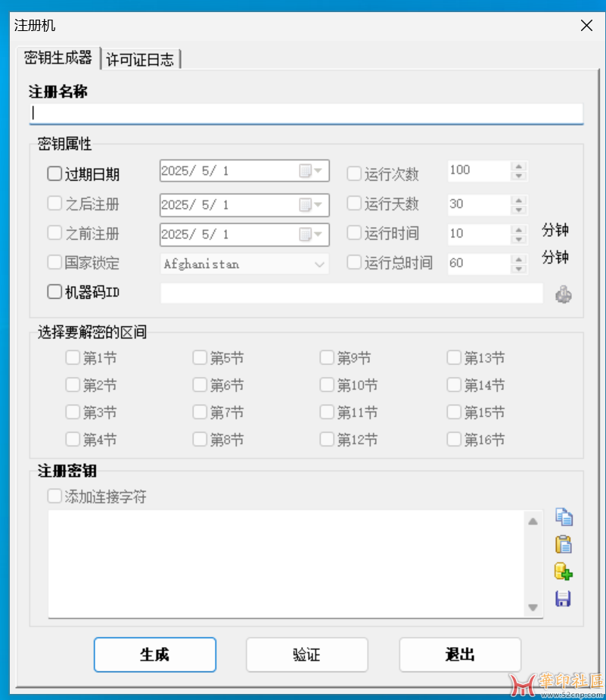The image size is (606, 700).
Task: Check the 添加连接字符 checkbox
Action: pyautogui.click(x=54, y=496)
